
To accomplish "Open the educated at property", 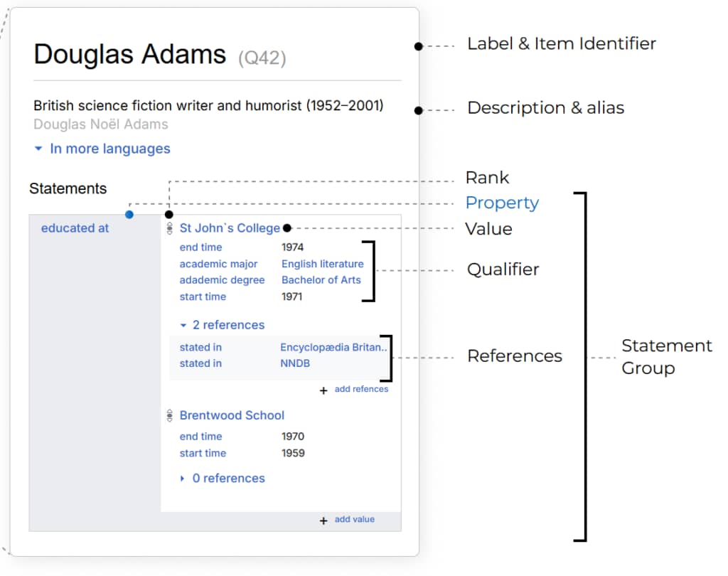I will pyautogui.click(x=75, y=228).
